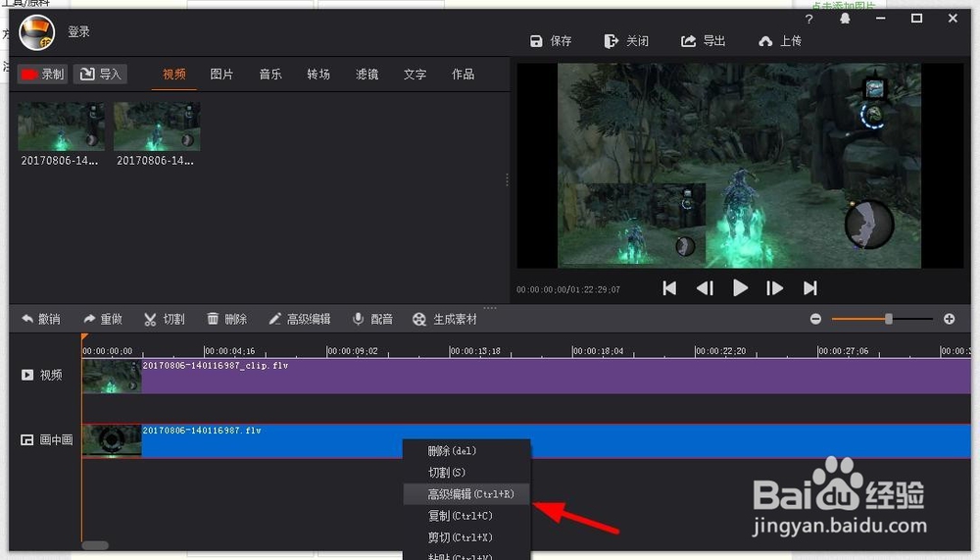Click 上传 upload button

[780, 41]
